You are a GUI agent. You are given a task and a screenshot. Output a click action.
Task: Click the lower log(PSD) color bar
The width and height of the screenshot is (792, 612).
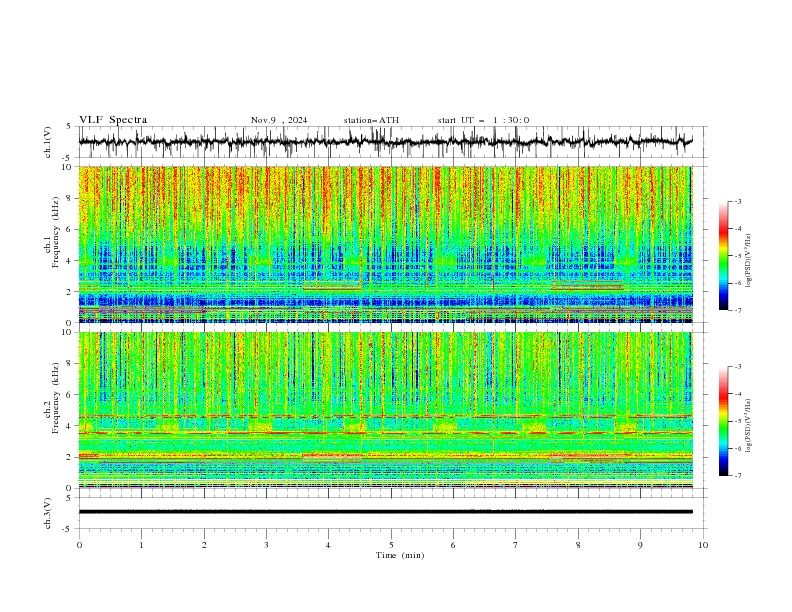pyautogui.click(x=723, y=421)
